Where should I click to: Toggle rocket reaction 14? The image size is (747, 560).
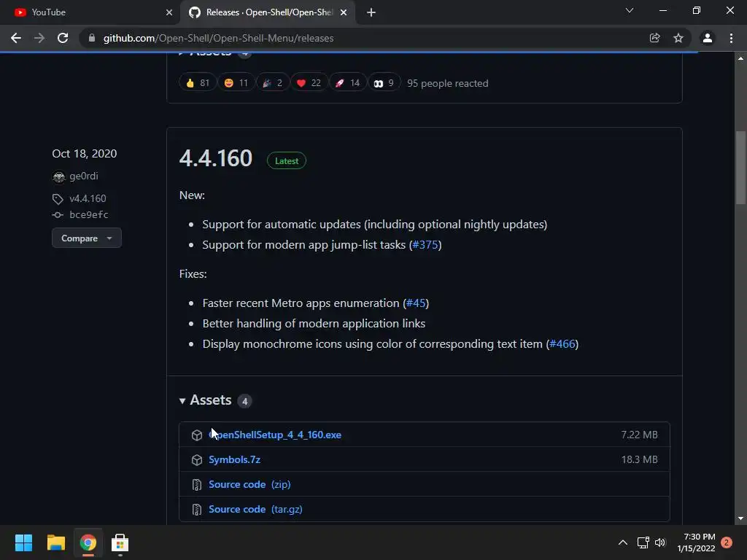(x=347, y=83)
